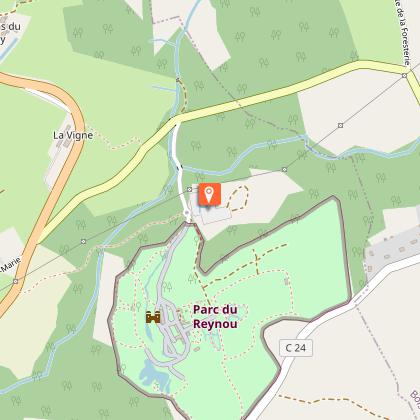Click the orange location pin marker
Screen dimensions: 420x420
pyautogui.click(x=209, y=194)
